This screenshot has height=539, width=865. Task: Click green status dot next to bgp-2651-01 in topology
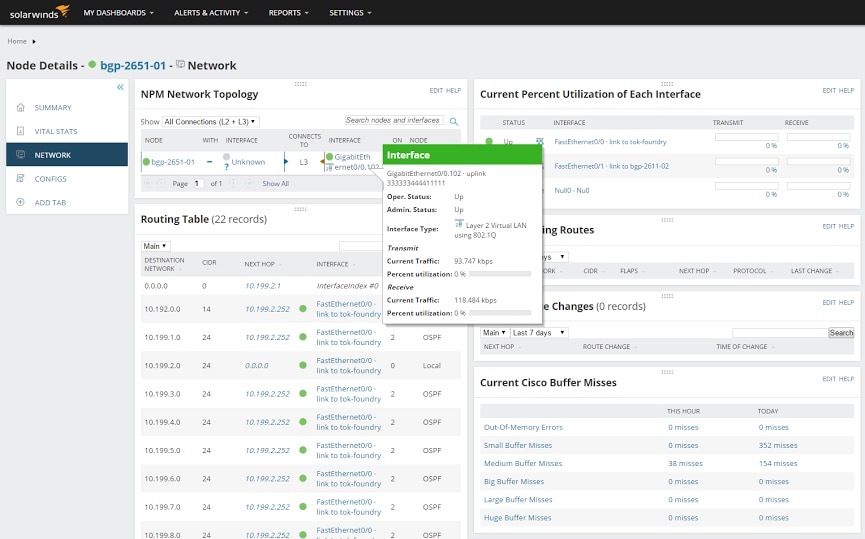coord(146,161)
